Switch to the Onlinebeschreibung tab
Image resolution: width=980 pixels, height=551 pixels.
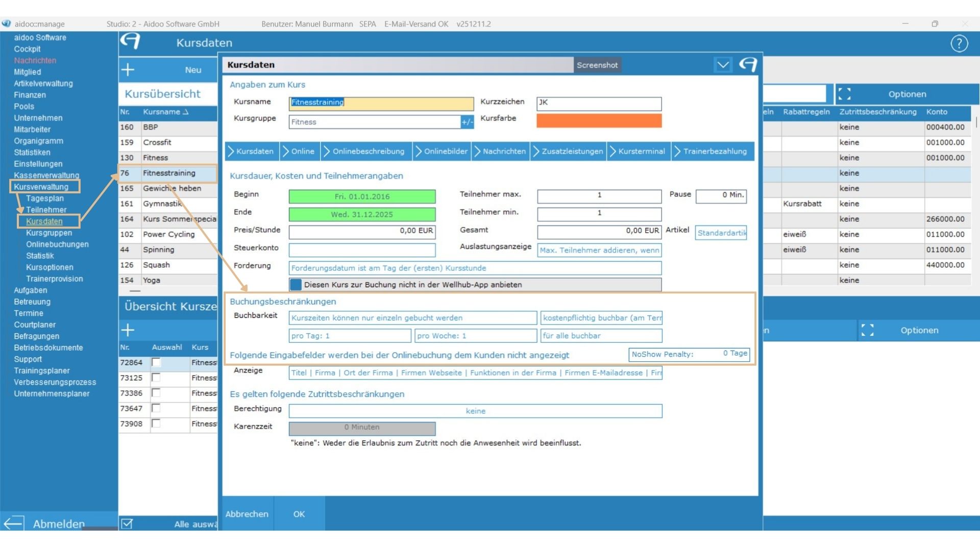point(368,152)
